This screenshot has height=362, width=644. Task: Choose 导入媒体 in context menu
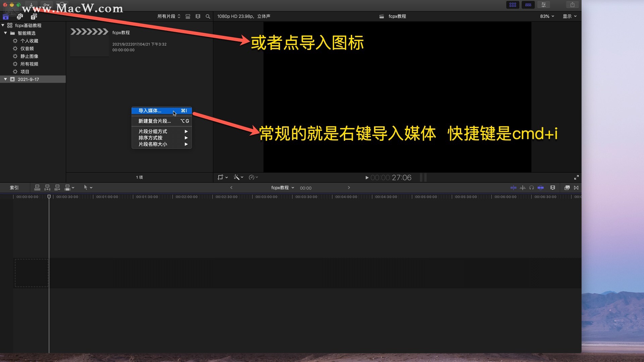pos(150,111)
